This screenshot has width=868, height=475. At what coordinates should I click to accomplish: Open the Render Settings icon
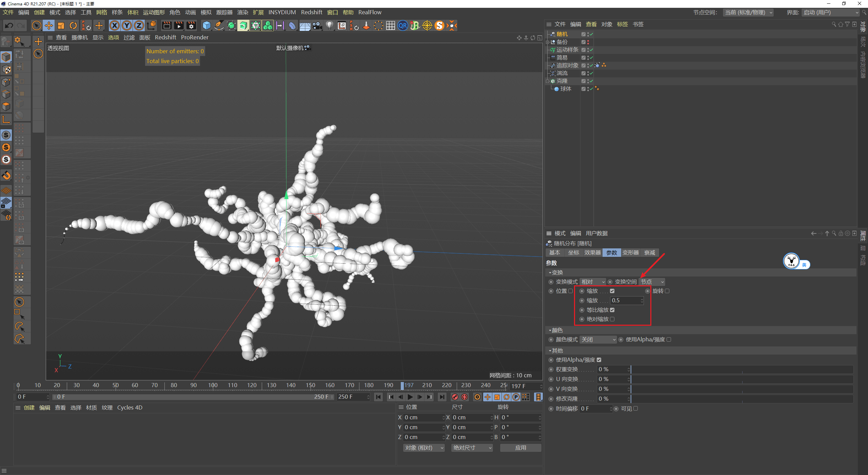191,25
